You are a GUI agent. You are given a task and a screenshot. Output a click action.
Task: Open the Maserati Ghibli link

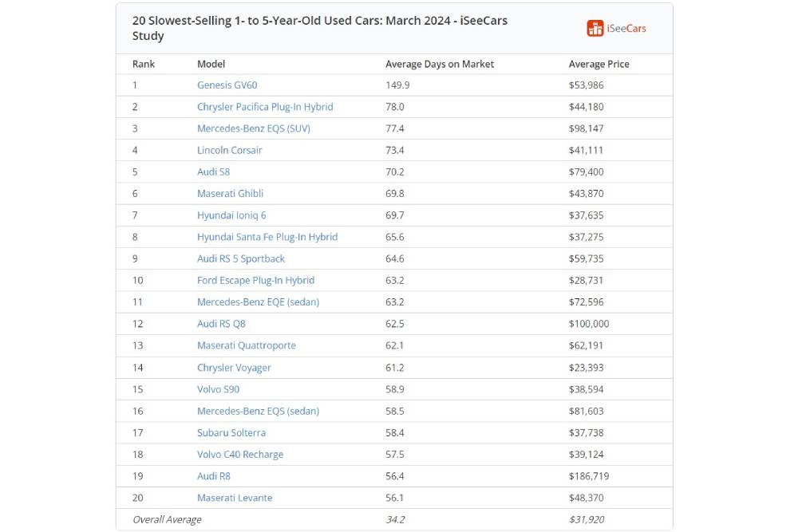230,193
